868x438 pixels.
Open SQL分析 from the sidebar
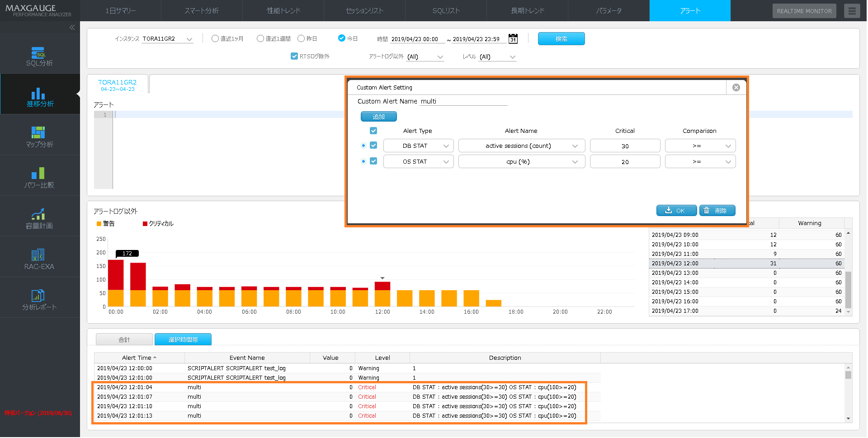pos(40,57)
